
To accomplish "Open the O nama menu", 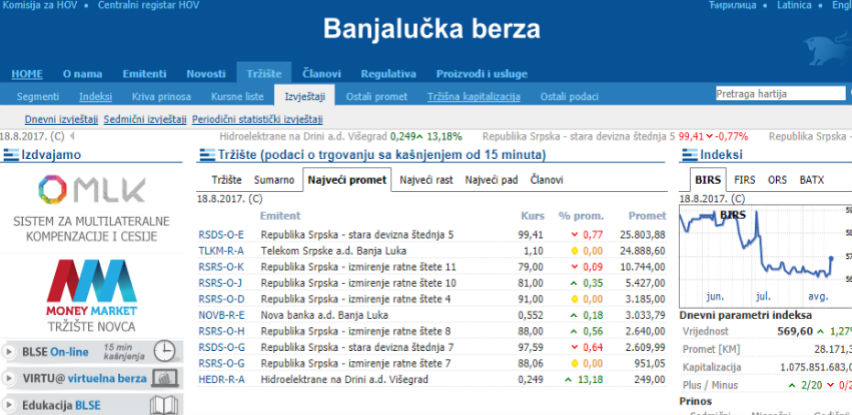I will tap(82, 74).
